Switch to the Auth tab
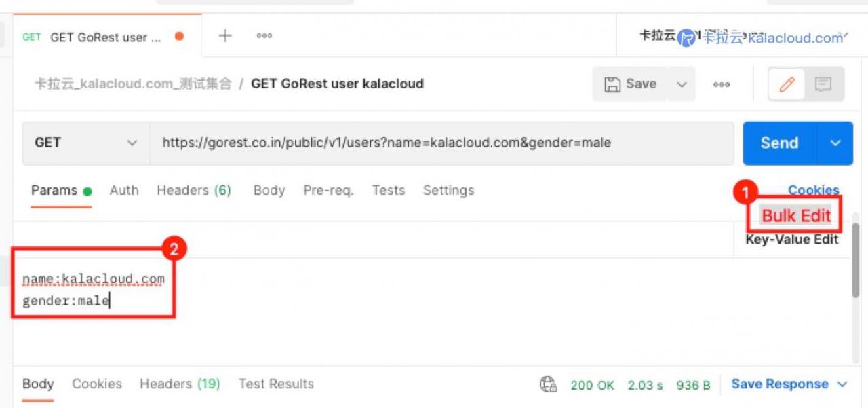 click(x=124, y=191)
